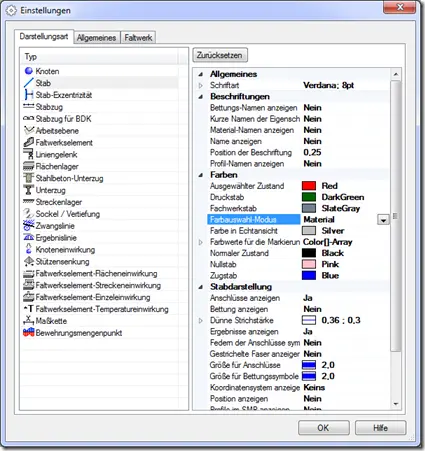Image resolution: width=425 pixels, height=451 pixels.
Task: Click the Liniengelenk icon
Action: click(x=29, y=154)
